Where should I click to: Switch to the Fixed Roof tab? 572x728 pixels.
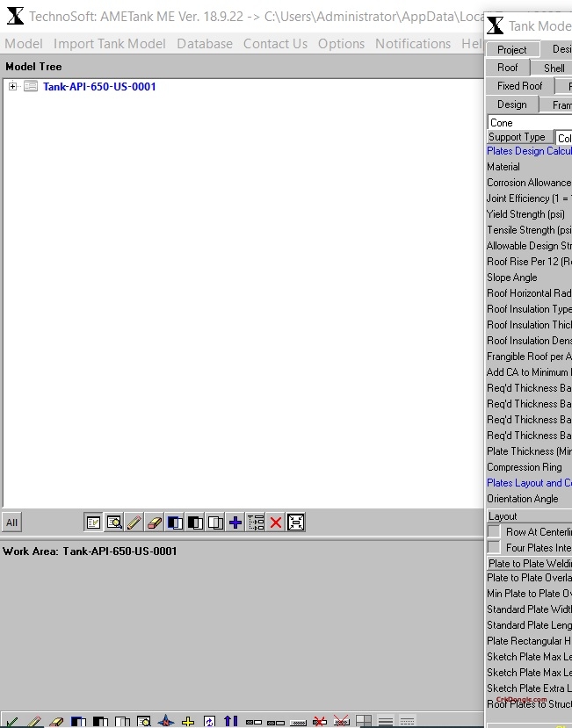point(520,86)
